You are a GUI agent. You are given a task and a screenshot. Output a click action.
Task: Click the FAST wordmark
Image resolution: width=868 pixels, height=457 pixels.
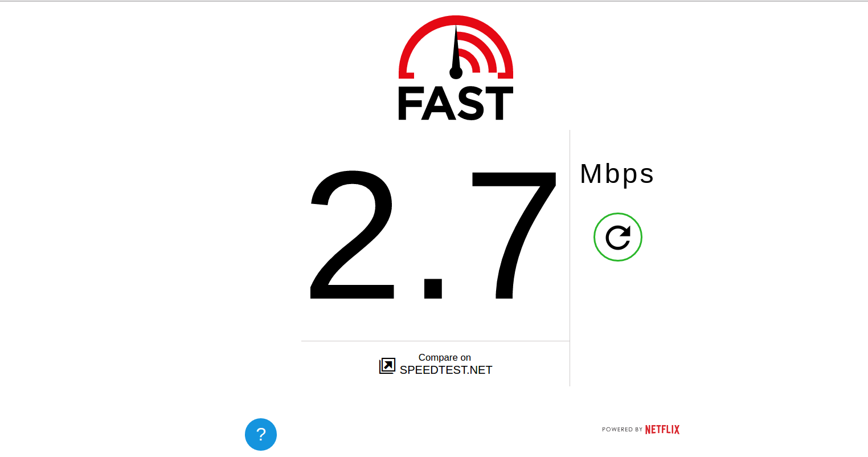tap(456, 104)
